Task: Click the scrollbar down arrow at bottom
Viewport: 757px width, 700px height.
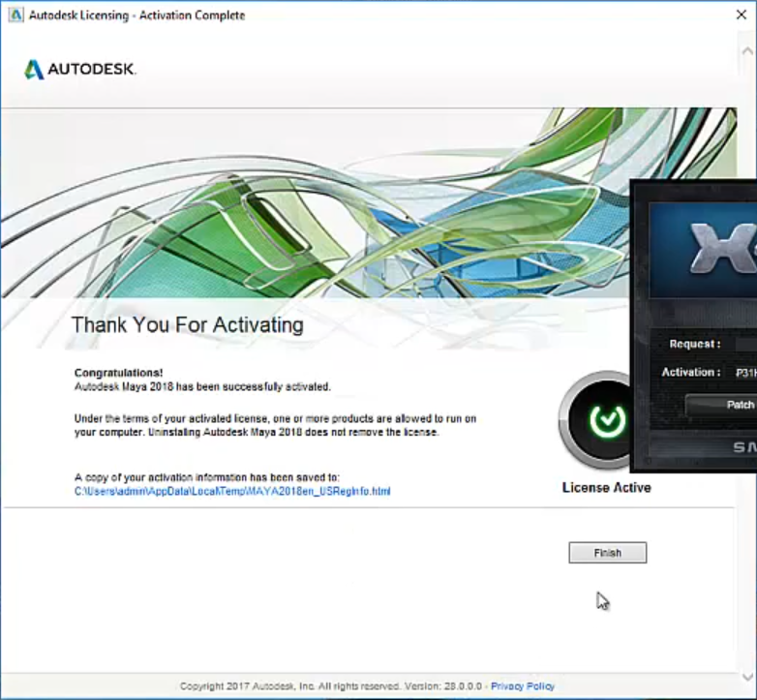Action: (746, 675)
